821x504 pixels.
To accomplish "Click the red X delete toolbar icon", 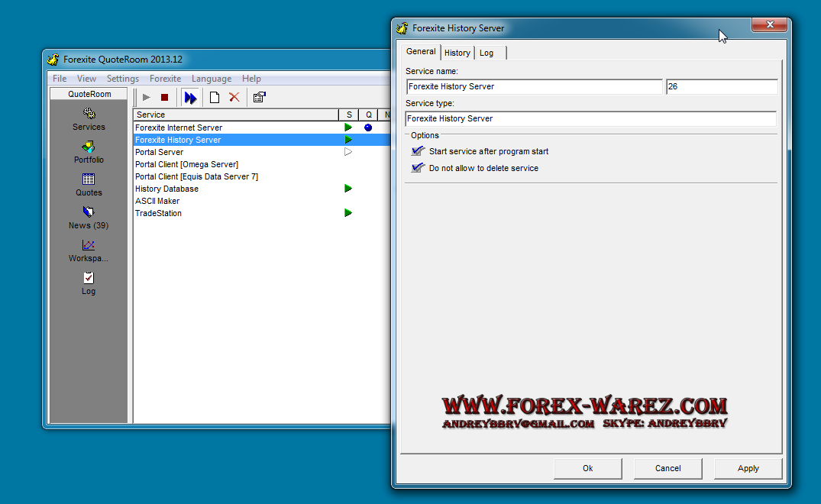I will coord(234,98).
